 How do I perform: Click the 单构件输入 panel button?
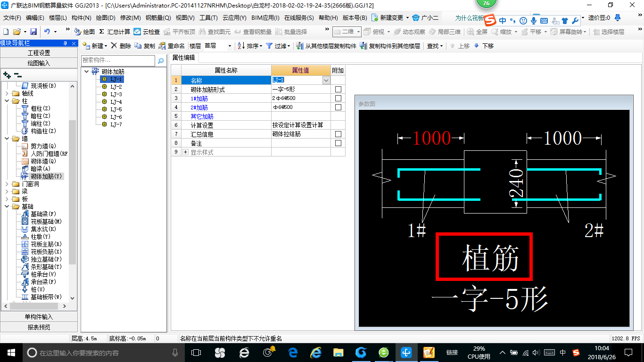39,317
